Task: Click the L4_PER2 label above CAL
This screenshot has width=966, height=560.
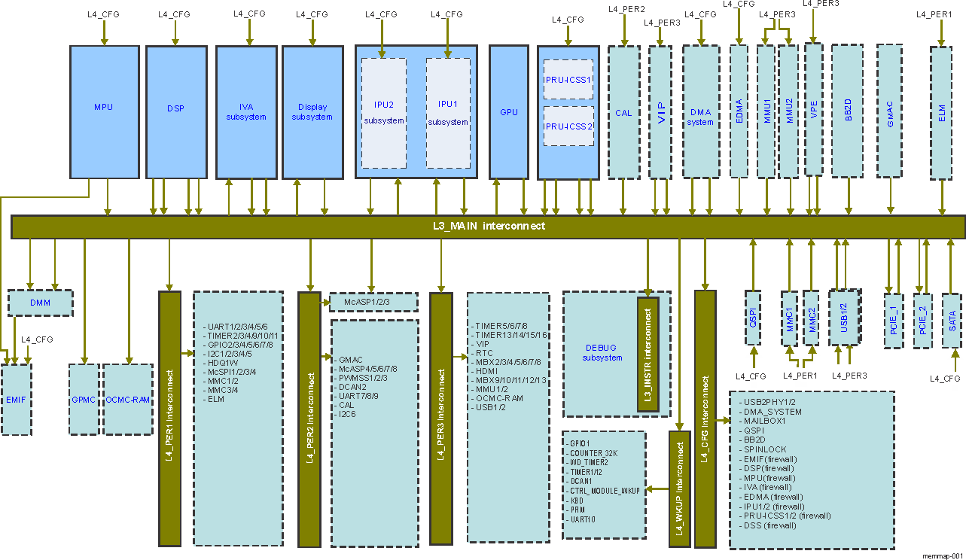Action: [626, 8]
